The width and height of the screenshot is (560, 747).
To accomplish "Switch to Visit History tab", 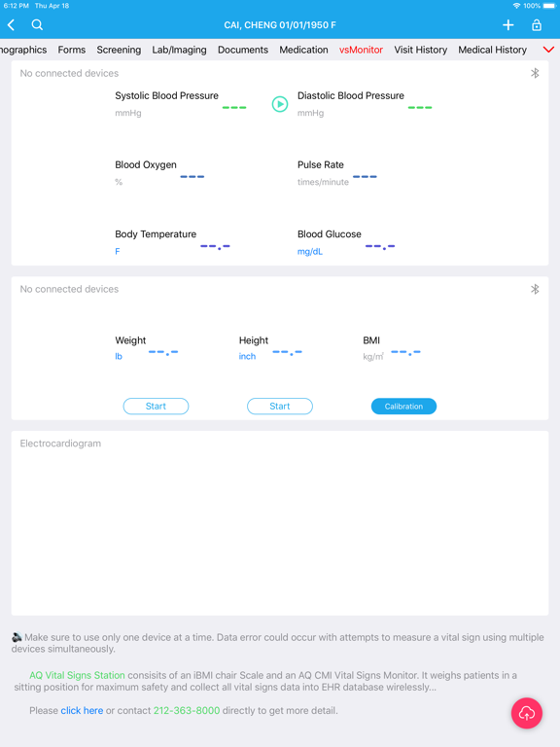I will pyautogui.click(x=420, y=50).
